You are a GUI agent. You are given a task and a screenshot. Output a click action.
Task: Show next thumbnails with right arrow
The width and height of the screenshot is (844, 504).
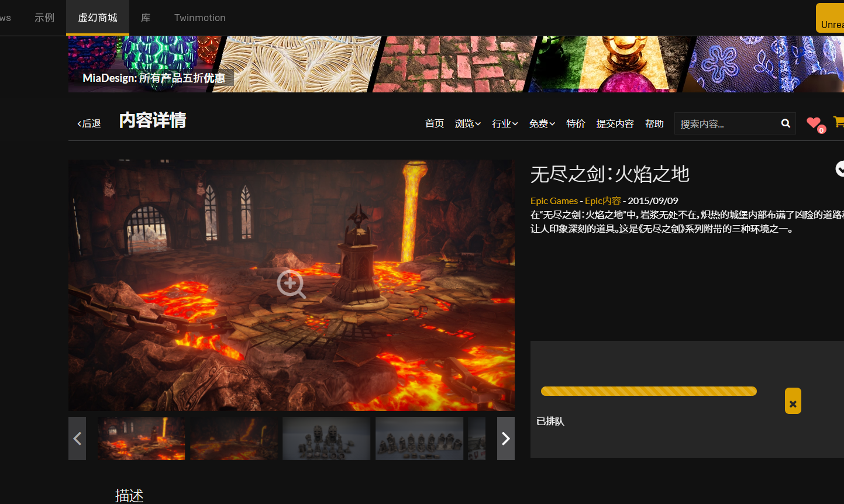(506, 439)
